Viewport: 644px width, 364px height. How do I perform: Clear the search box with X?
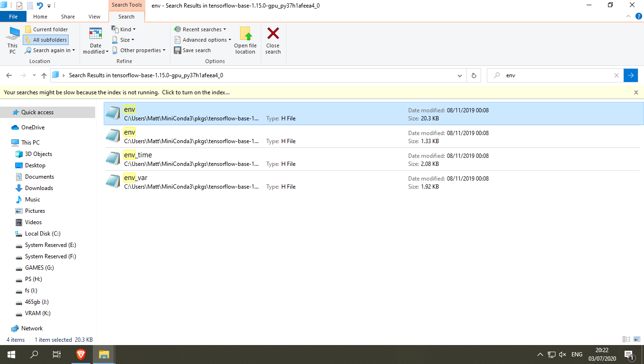[617, 75]
